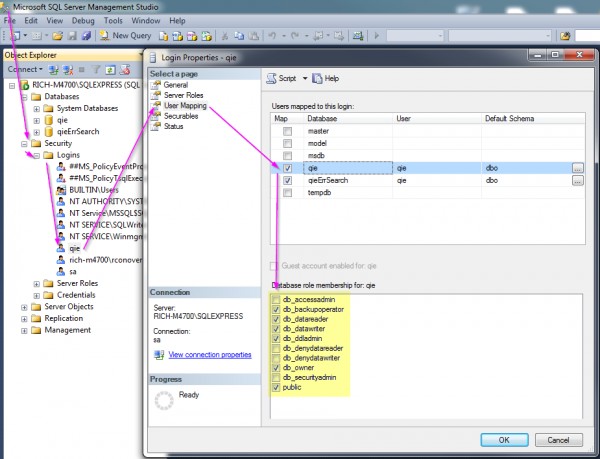Toggle the db_datareader role checkbox
Screen dimensions: 600x459
click(276, 319)
